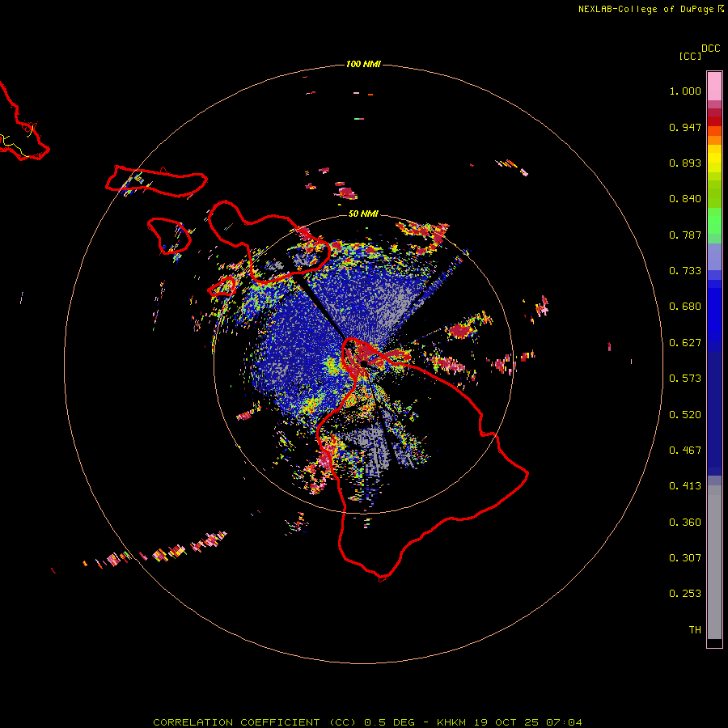Select the 0.840 value on the scale
The image size is (728, 728).
pos(685,199)
